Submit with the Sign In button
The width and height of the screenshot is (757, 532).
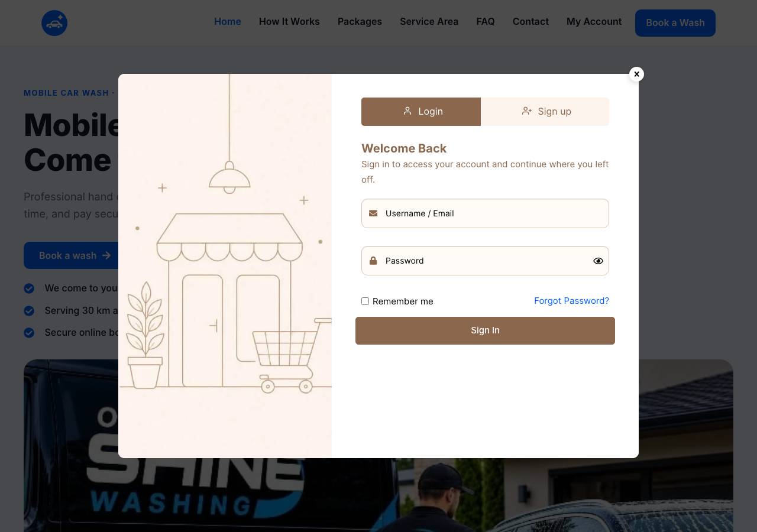point(485,330)
